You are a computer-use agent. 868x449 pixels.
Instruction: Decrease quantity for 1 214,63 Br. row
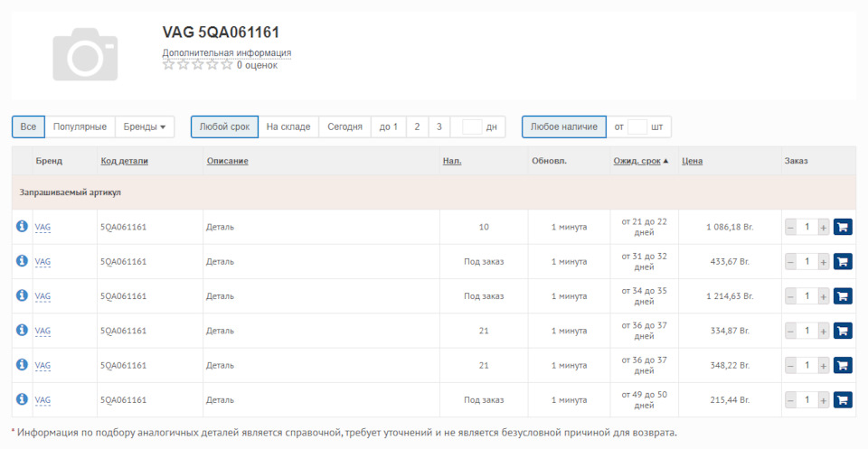tap(790, 296)
